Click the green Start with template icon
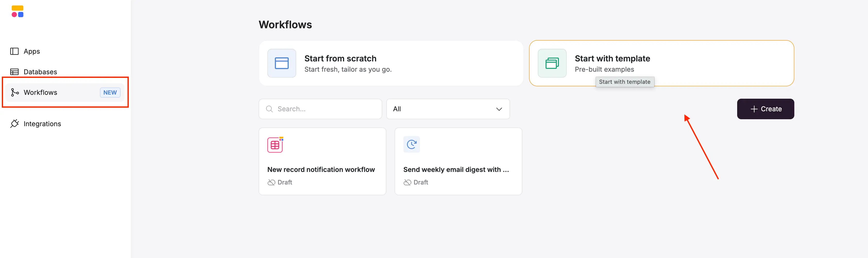The width and height of the screenshot is (868, 258). [552, 63]
